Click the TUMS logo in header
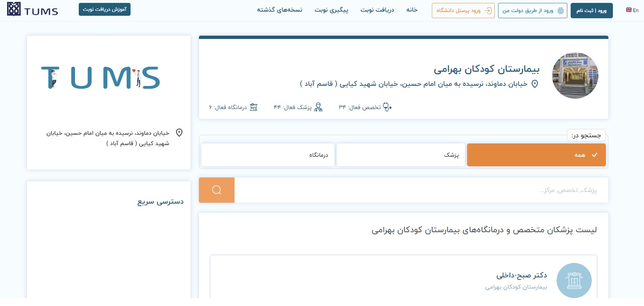 coord(32,10)
